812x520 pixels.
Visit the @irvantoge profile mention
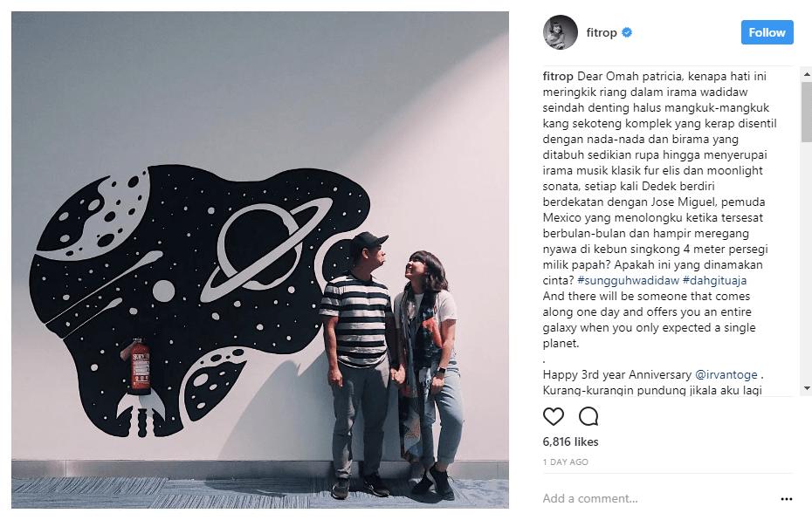pos(726,374)
